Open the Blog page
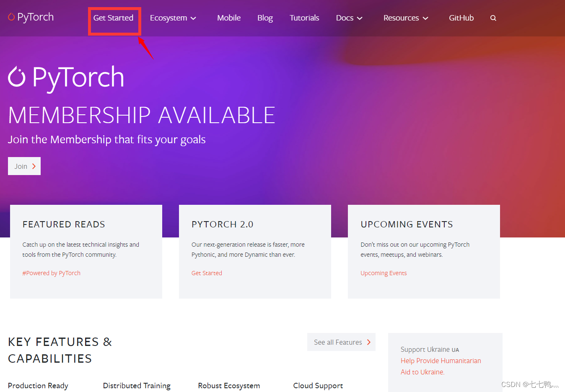 click(x=265, y=18)
